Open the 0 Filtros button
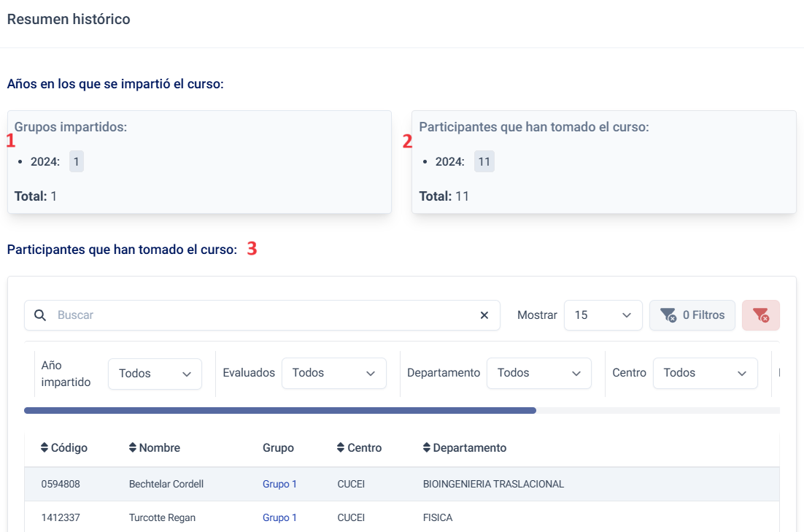This screenshot has height=532, width=804. tap(692, 315)
